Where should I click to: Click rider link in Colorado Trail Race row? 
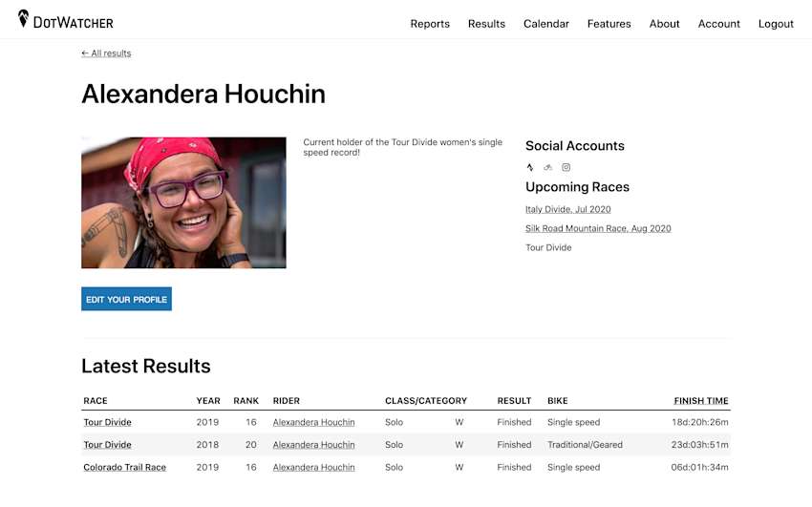point(314,467)
